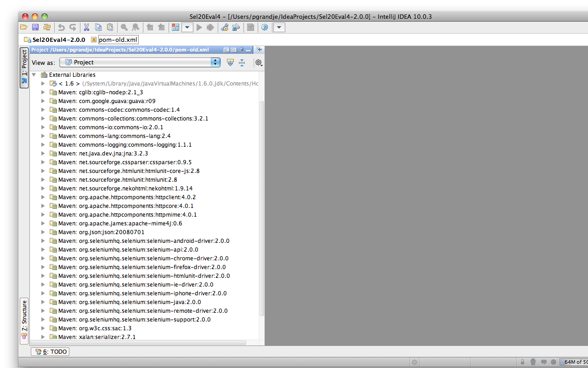Toggle pinned mode pin icon

(x=241, y=50)
